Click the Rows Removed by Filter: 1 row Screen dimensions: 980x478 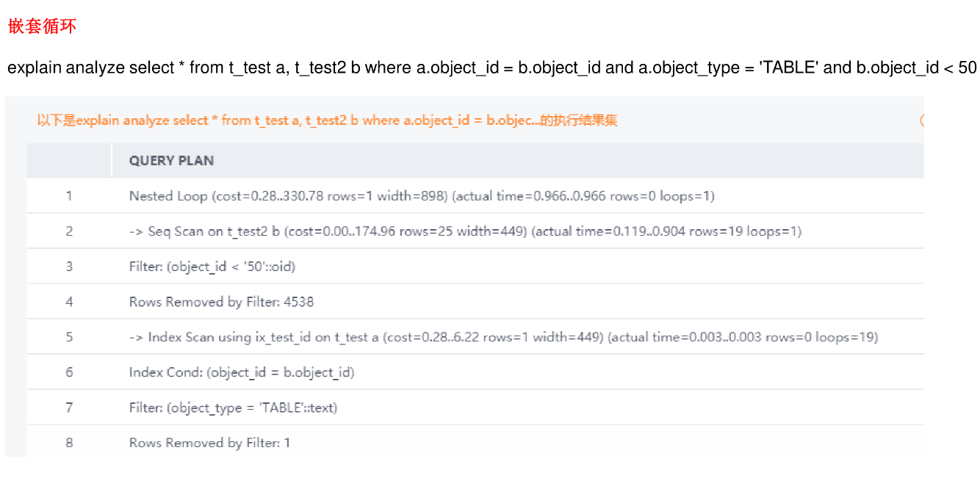point(209,443)
